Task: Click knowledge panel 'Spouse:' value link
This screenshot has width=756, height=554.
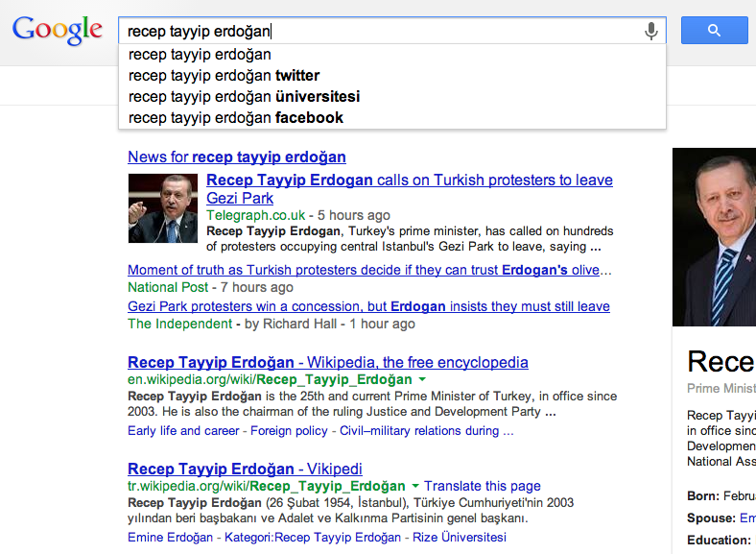Action: coord(747,518)
